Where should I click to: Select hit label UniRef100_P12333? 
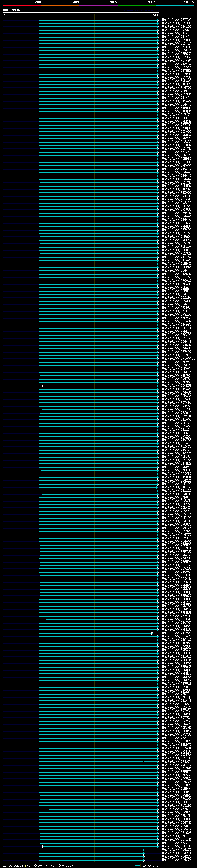tap(177, 142)
